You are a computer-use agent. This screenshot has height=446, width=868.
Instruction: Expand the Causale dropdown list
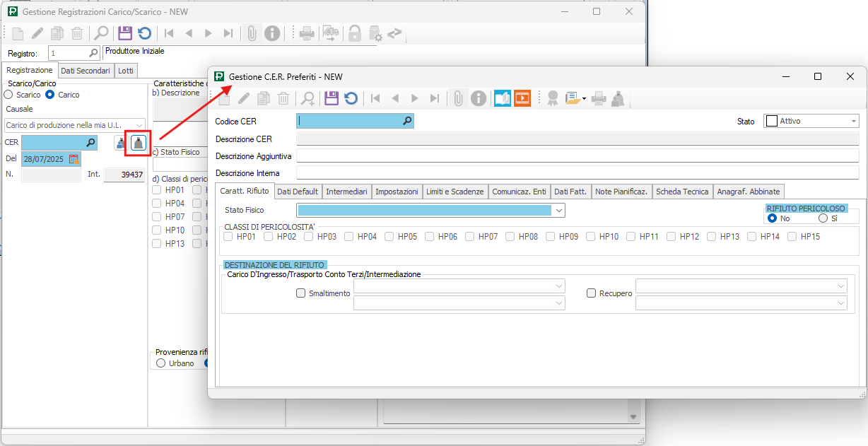click(x=139, y=125)
